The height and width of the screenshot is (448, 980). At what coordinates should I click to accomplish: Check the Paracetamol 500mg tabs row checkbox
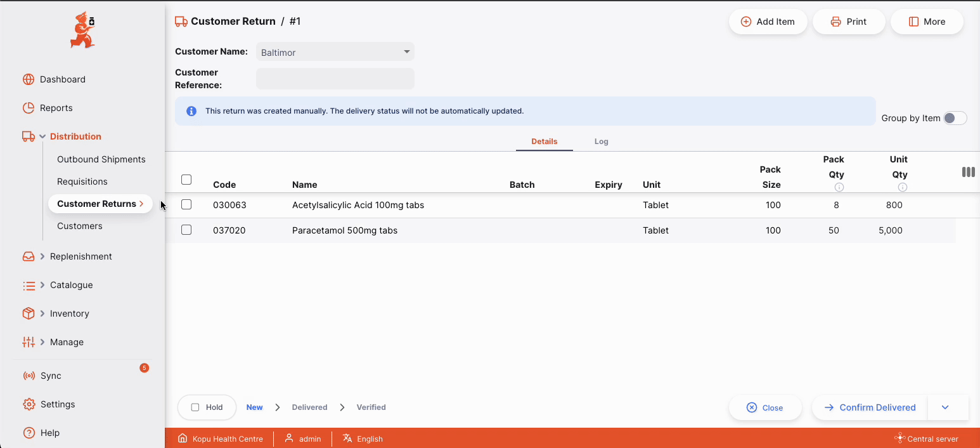[186, 230]
